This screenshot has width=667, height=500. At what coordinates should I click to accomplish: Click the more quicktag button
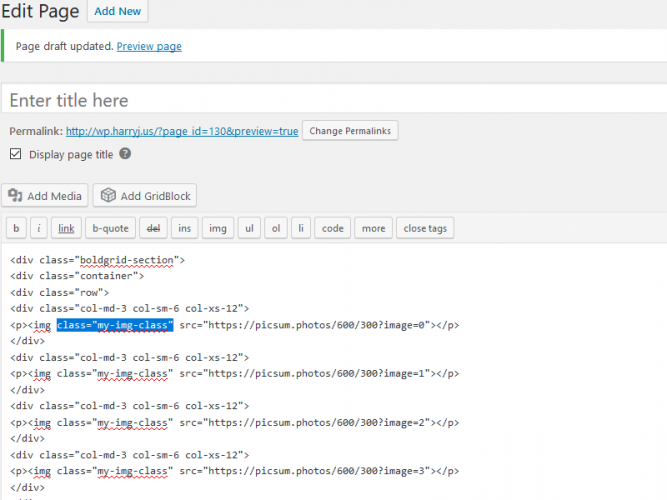point(373,228)
